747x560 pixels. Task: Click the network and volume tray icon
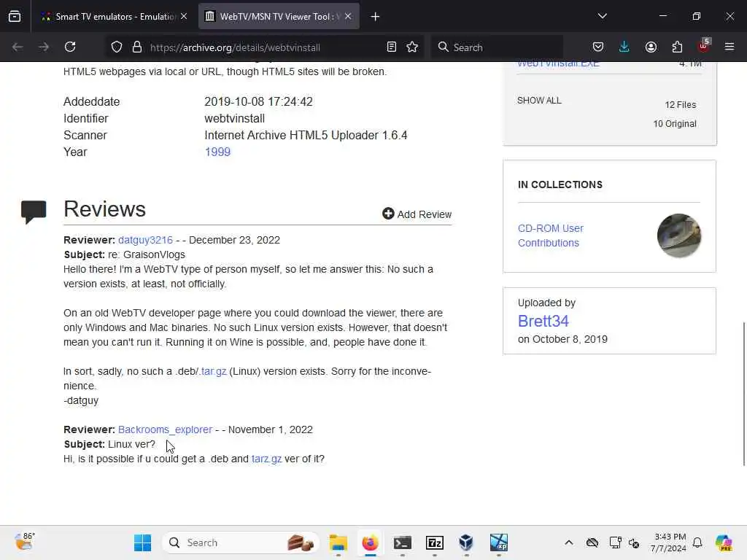coord(634,542)
